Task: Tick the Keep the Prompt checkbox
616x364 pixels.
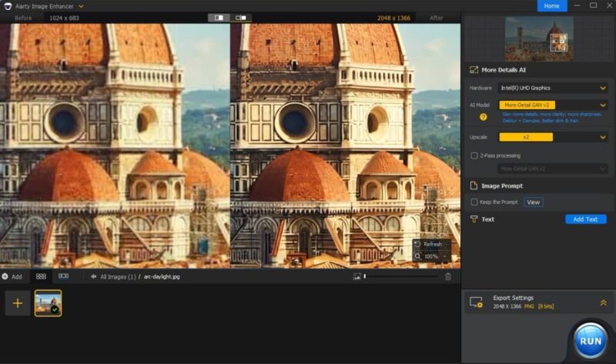Action: (474, 202)
